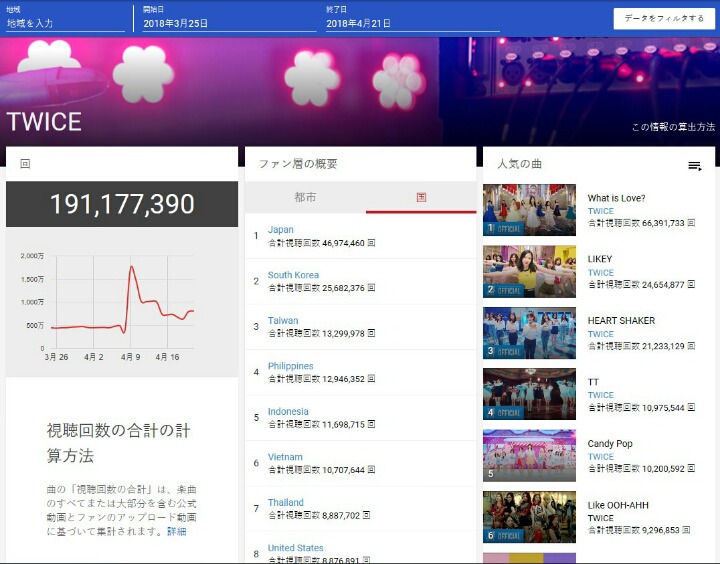Open the Thailand country link

point(286,502)
